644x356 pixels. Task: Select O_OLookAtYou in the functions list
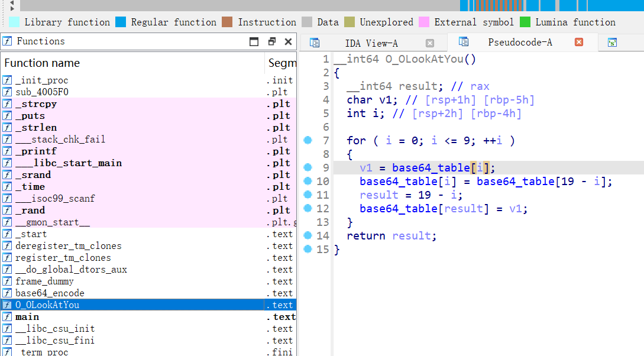[47, 305]
